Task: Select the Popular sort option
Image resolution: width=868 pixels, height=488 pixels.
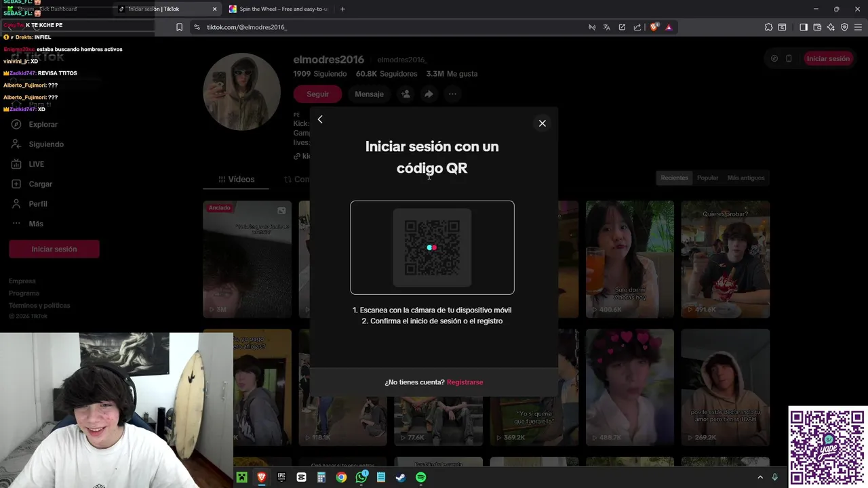Action: [707, 178]
